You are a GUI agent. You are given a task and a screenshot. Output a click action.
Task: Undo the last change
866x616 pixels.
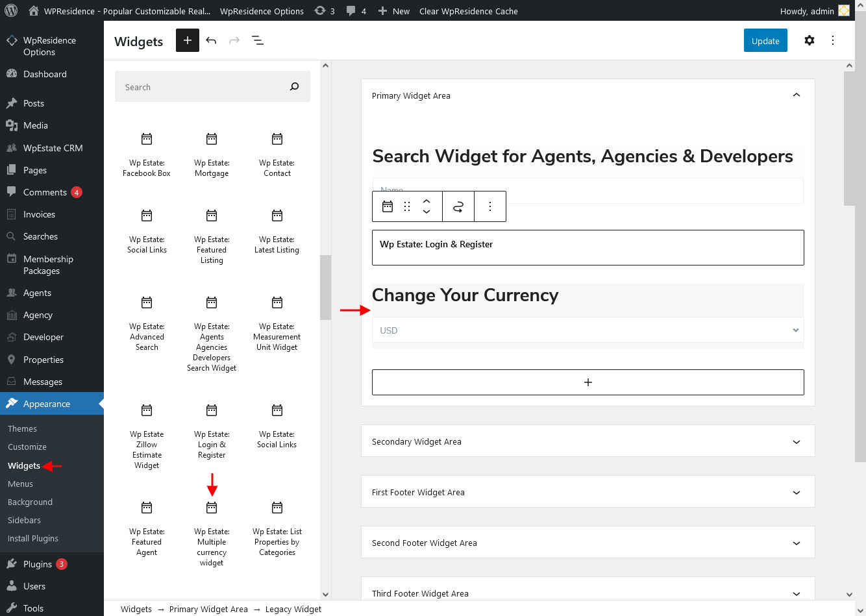click(x=211, y=40)
